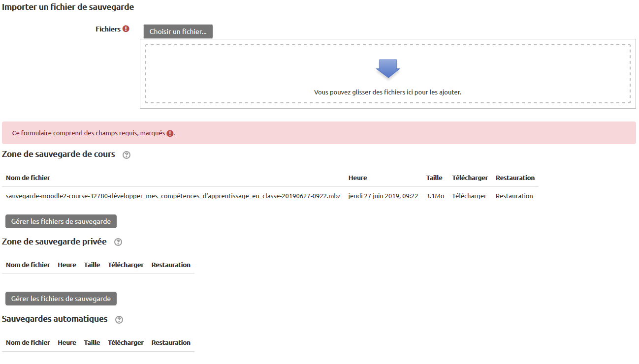Open help icon for Sauvegardes automatiques
This screenshot has height=364, width=639.
(119, 320)
